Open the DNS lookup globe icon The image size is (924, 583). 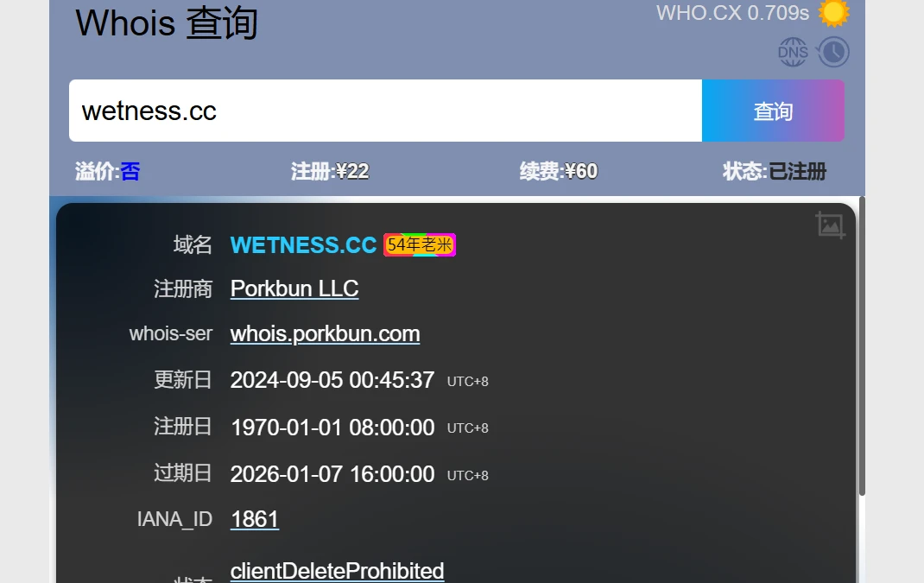point(793,52)
